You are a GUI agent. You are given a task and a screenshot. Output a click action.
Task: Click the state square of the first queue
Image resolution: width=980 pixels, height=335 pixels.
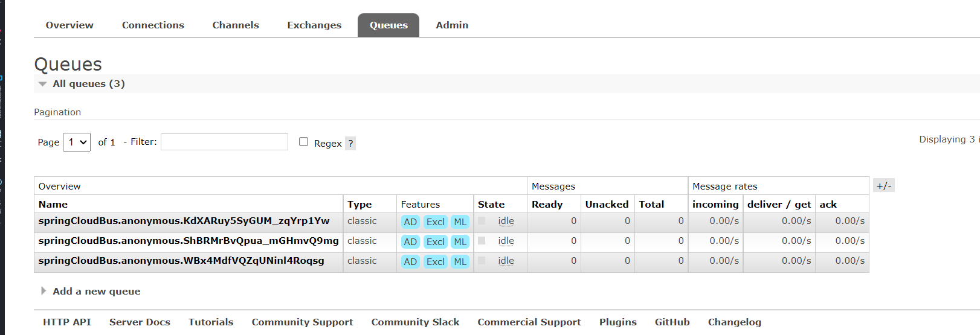pos(482,221)
